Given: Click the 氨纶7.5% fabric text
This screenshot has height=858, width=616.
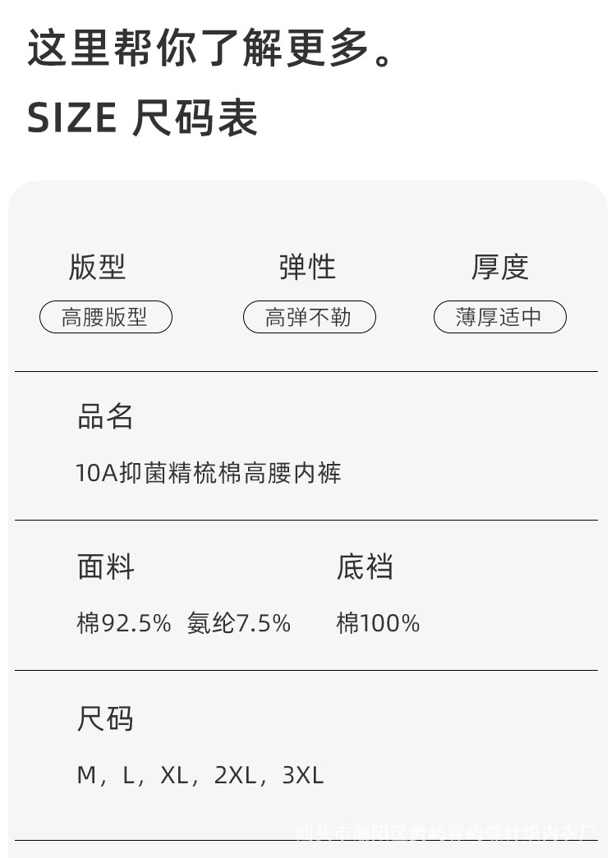Looking at the screenshot, I should pos(239,623).
